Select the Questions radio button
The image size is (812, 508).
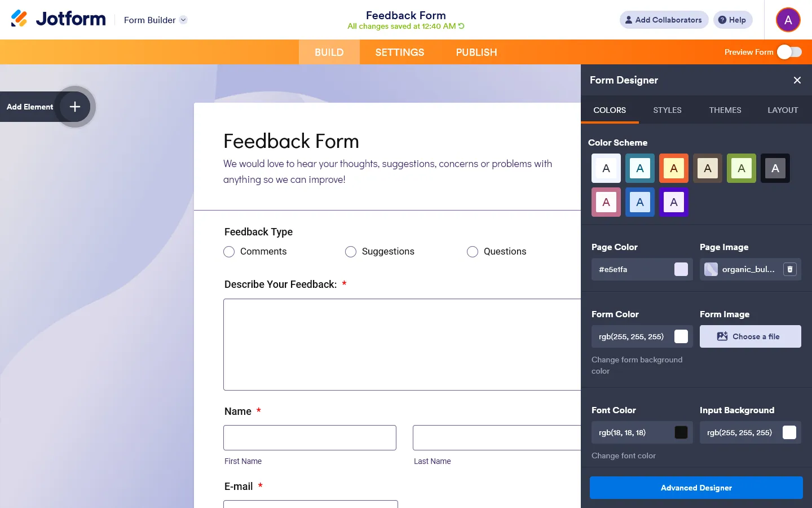(473, 252)
